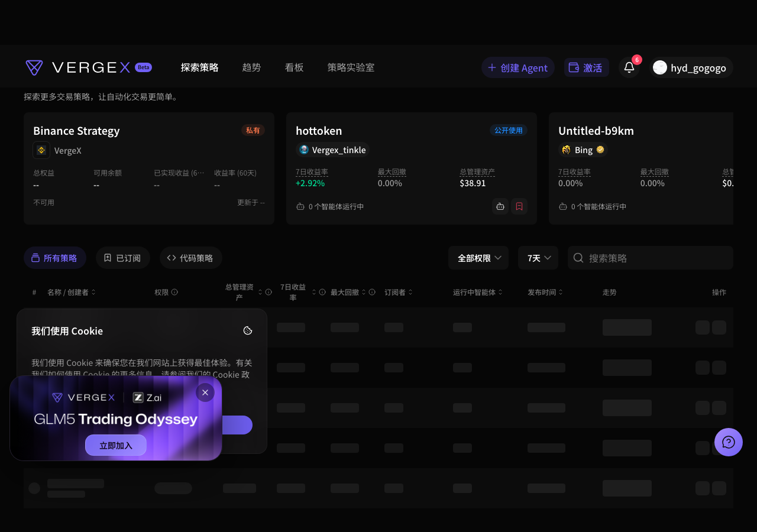
Task: Open the 7天 period dropdown
Action: 538,258
